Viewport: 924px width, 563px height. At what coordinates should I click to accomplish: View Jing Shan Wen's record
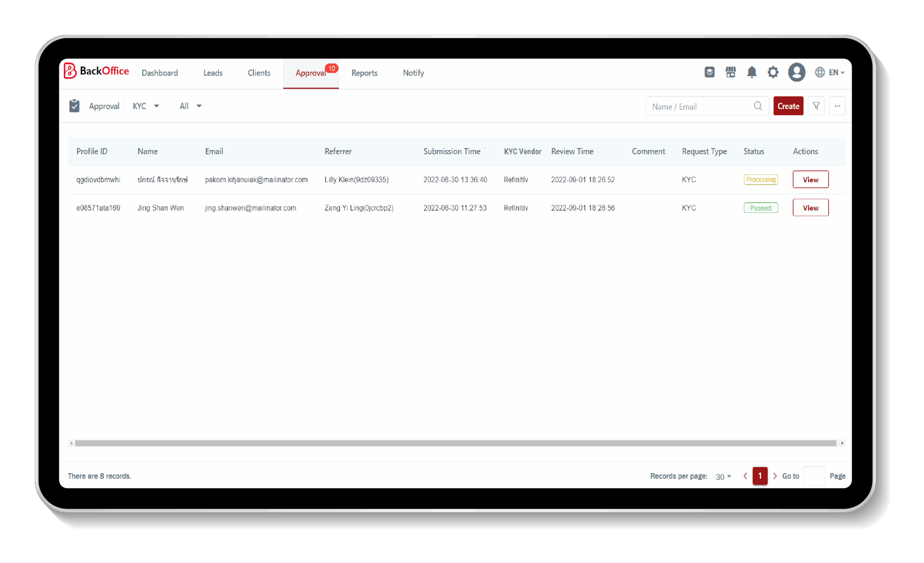click(x=810, y=207)
